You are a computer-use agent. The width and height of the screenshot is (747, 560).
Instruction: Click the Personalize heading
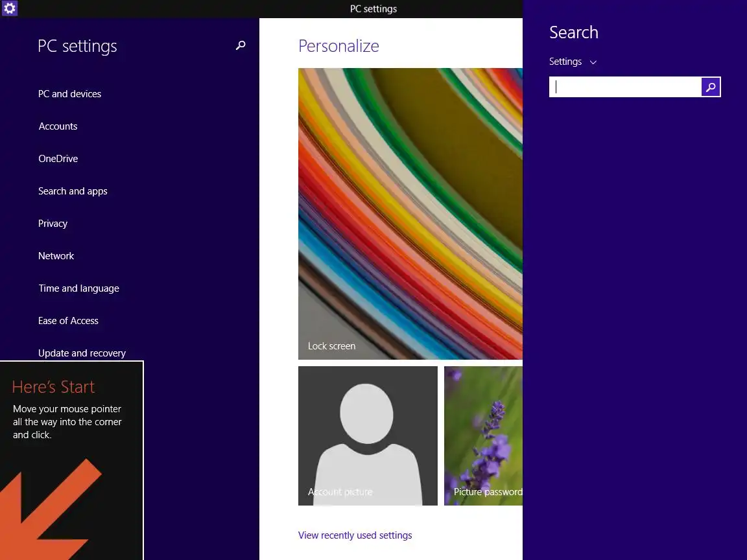click(338, 46)
